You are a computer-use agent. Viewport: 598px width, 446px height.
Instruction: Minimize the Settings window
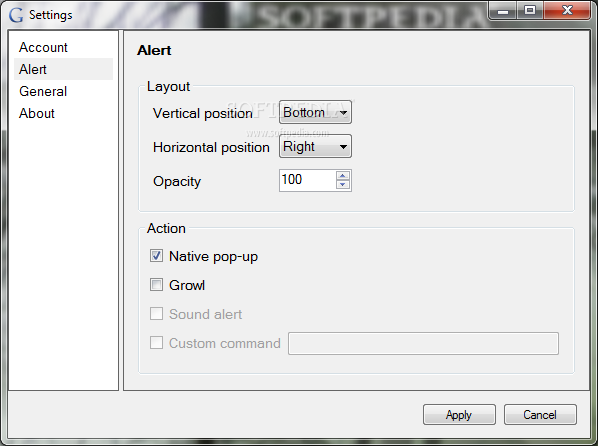(x=503, y=11)
